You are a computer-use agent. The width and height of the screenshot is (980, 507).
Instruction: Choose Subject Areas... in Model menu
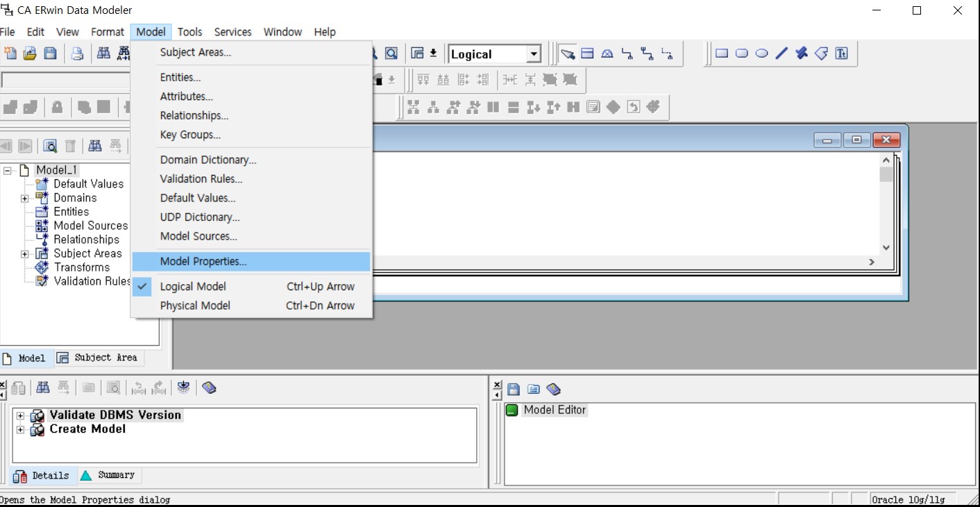pyautogui.click(x=251, y=52)
